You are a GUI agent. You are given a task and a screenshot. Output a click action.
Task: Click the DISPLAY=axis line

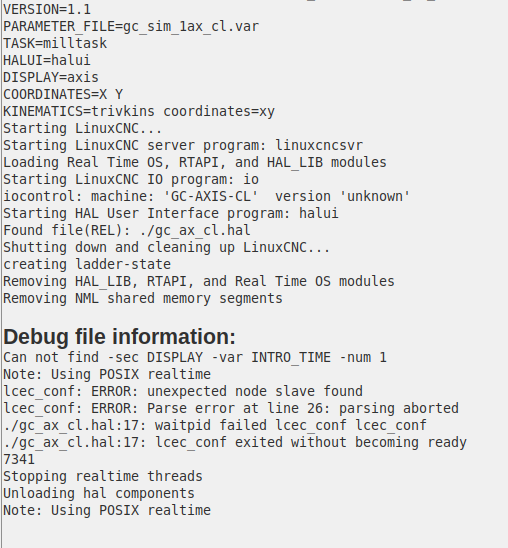click(51, 78)
